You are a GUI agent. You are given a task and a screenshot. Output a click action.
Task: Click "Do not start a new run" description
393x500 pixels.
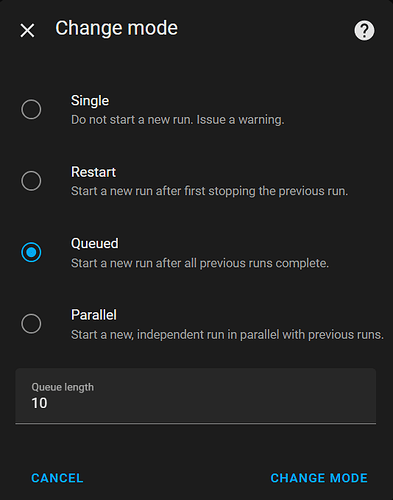132,120
